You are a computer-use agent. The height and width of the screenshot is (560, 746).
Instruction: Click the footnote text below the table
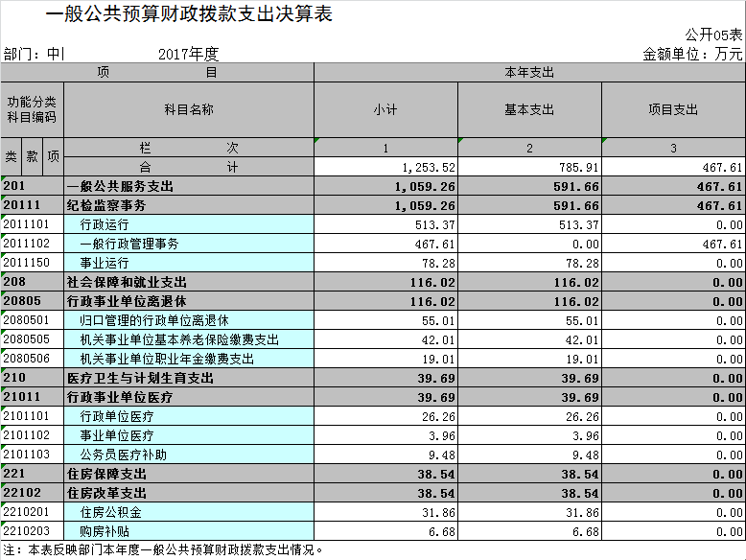(163, 550)
